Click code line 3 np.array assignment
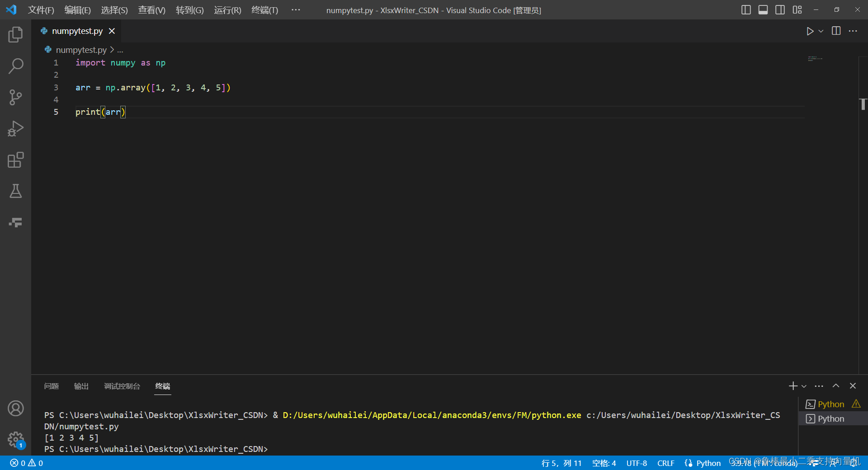 (153, 88)
